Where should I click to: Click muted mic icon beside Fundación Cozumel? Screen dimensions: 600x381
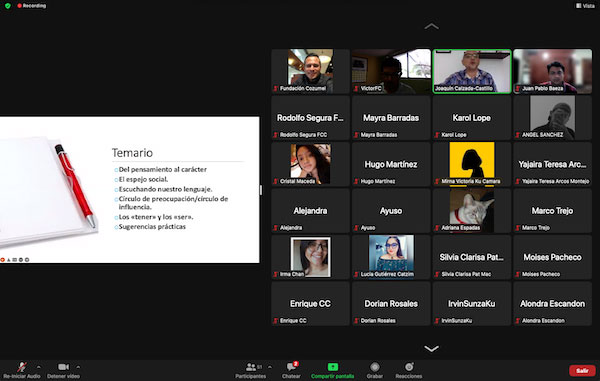click(276, 88)
